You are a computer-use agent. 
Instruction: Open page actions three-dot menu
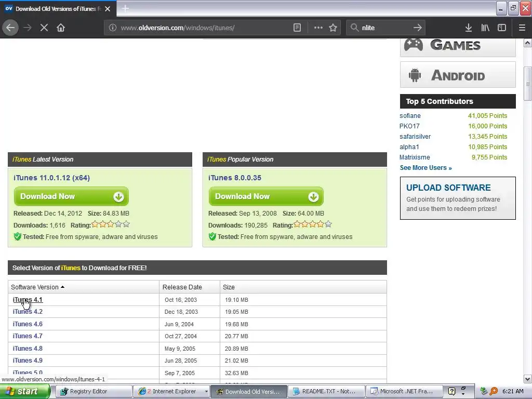318,28
